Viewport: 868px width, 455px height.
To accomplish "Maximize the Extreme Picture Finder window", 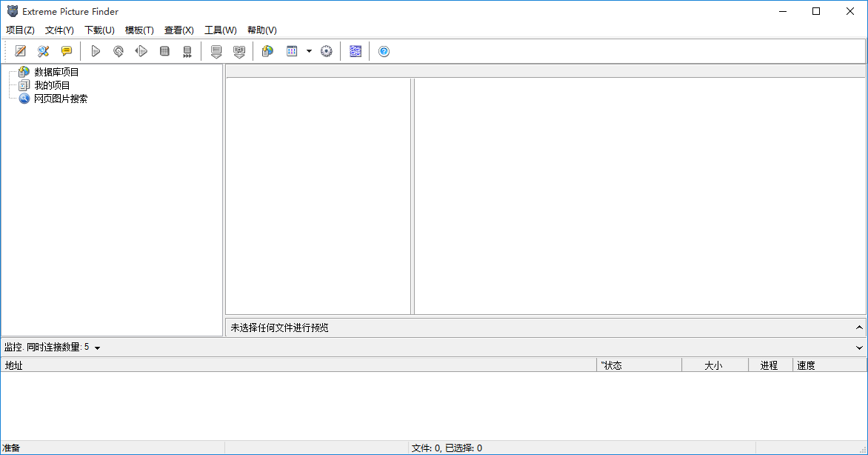I will [816, 11].
